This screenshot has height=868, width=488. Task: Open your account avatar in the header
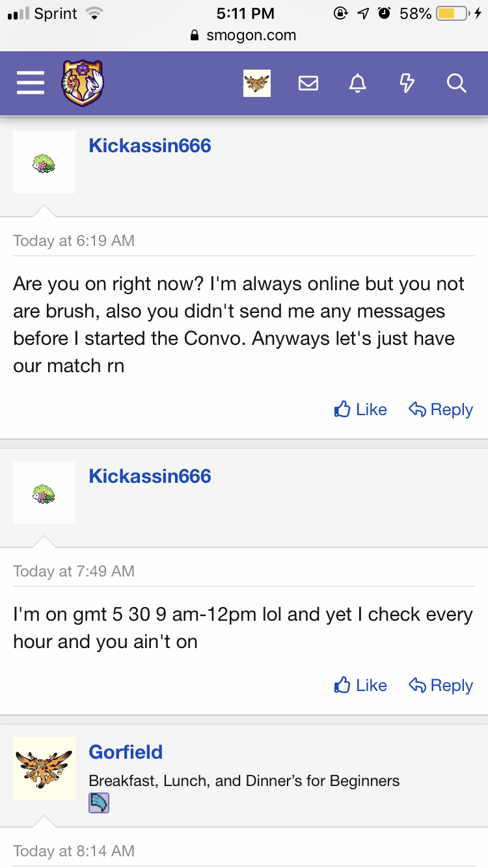pyautogui.click(x=257, y=83)
